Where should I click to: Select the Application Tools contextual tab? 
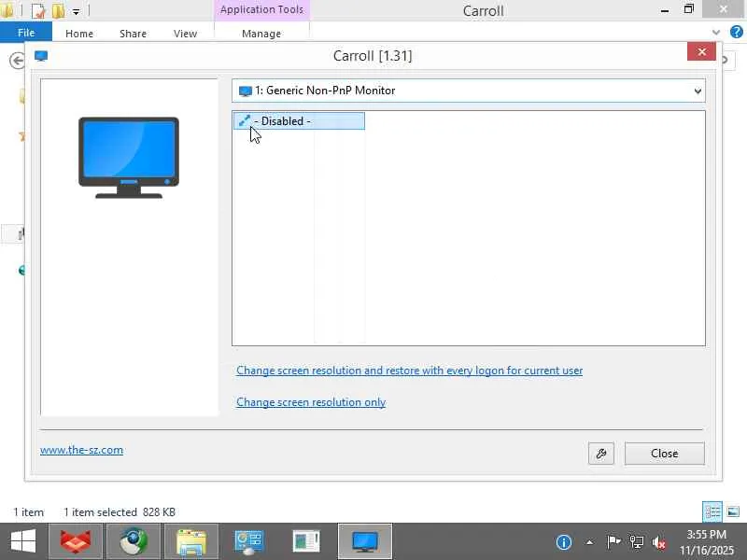click(x=261, y=9)
